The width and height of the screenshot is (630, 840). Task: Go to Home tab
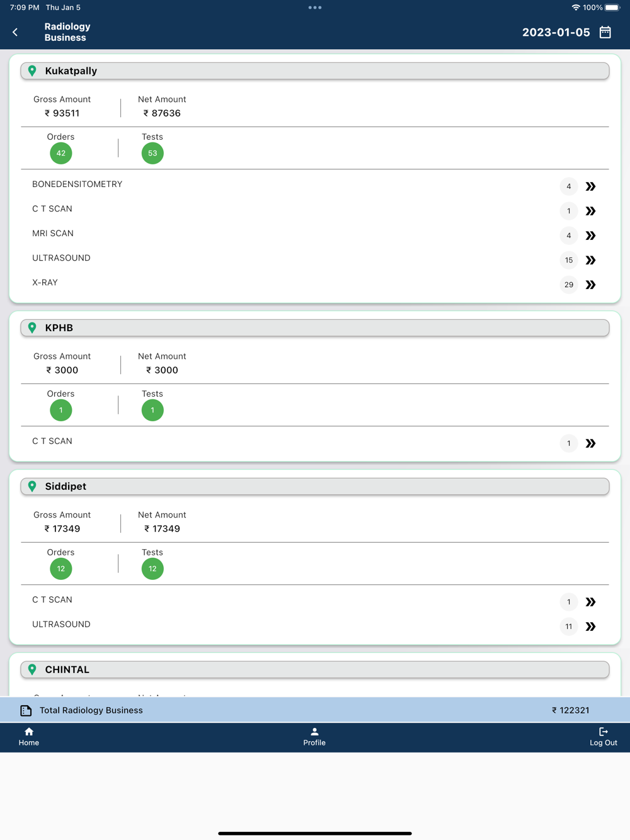29,737
